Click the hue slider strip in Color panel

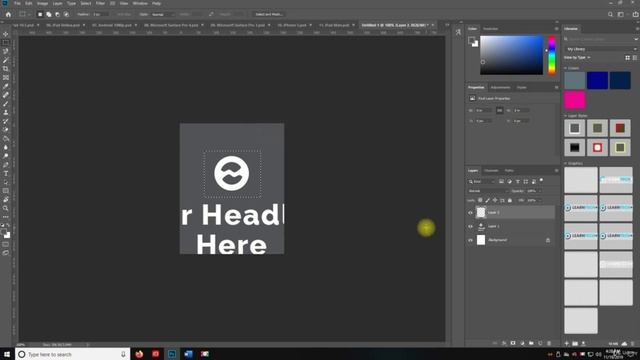552,55
